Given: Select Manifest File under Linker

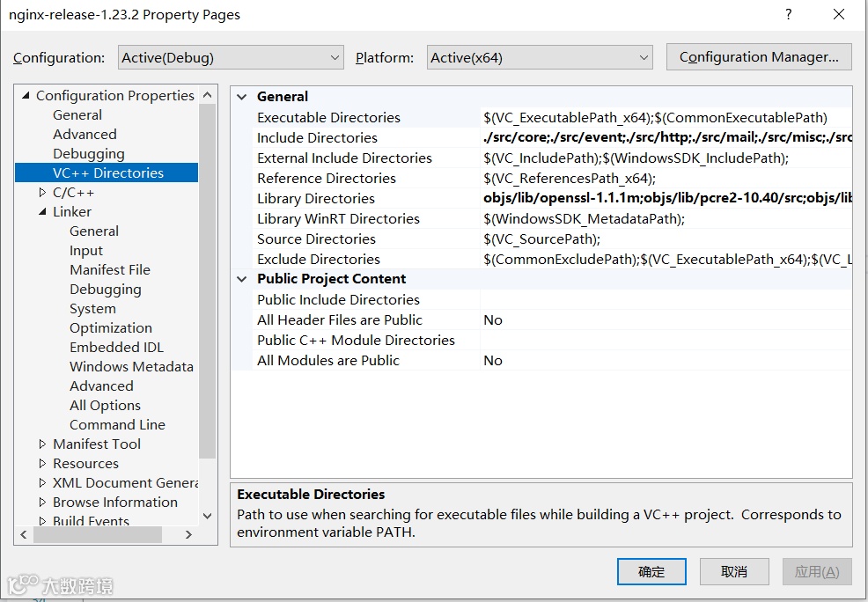Looking at the screenshot, I should click(110, 270).
